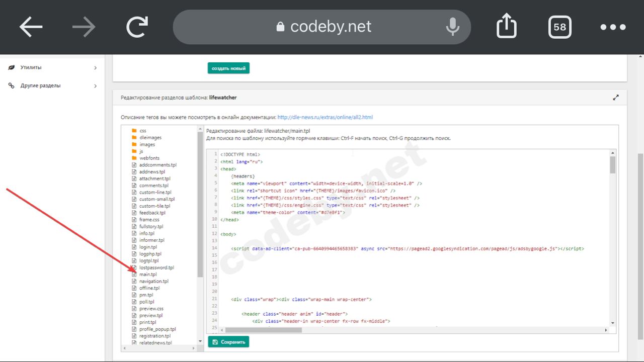Viewport: 644px width, 362px height.
Task: Open the dle-news.ru documentation link
Action: (x=325, y=117)
